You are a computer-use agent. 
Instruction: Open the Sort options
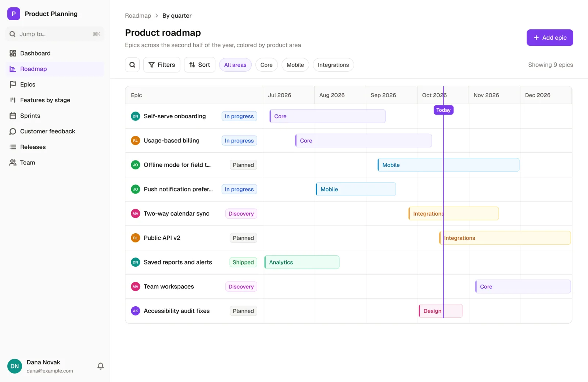pos(200,65)
